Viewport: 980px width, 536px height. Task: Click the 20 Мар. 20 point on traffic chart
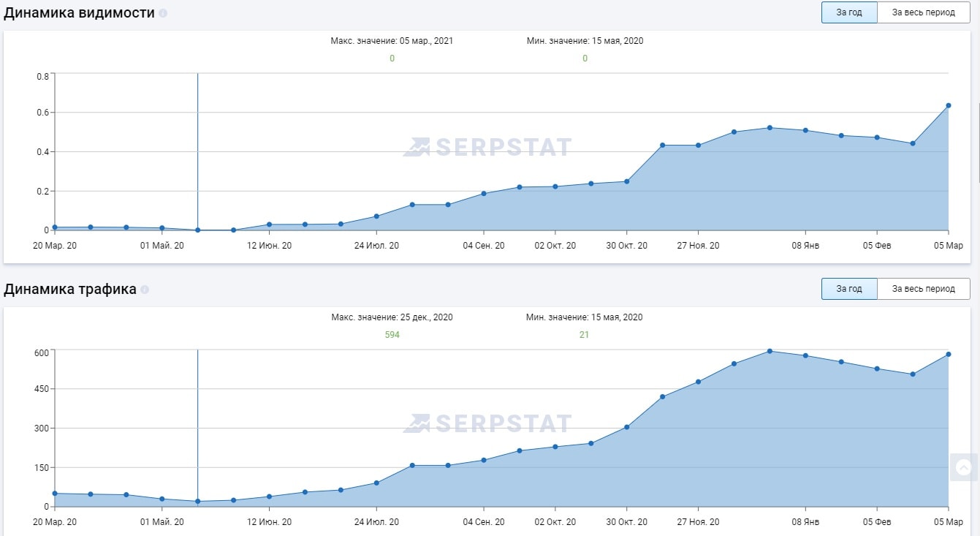pyautogui.click(x=55, y=494)
